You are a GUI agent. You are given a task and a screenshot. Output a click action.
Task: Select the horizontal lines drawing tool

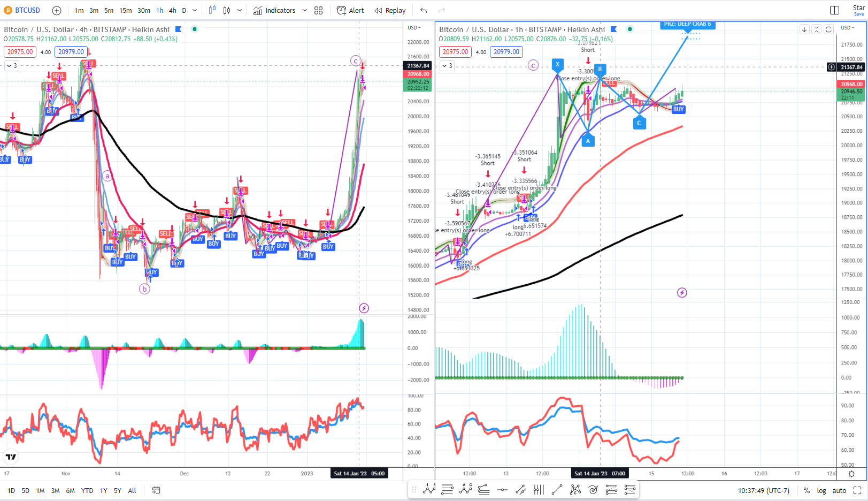[x=448, y=489]
